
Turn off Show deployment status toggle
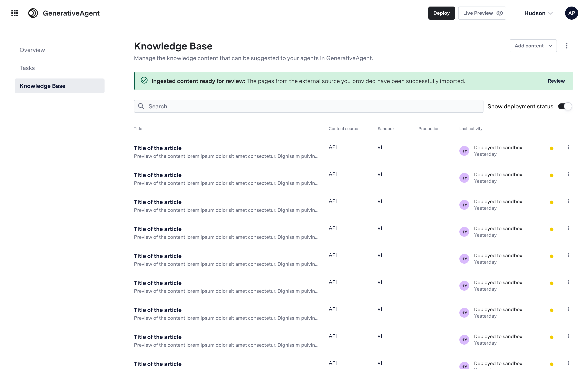coord(565,106)
